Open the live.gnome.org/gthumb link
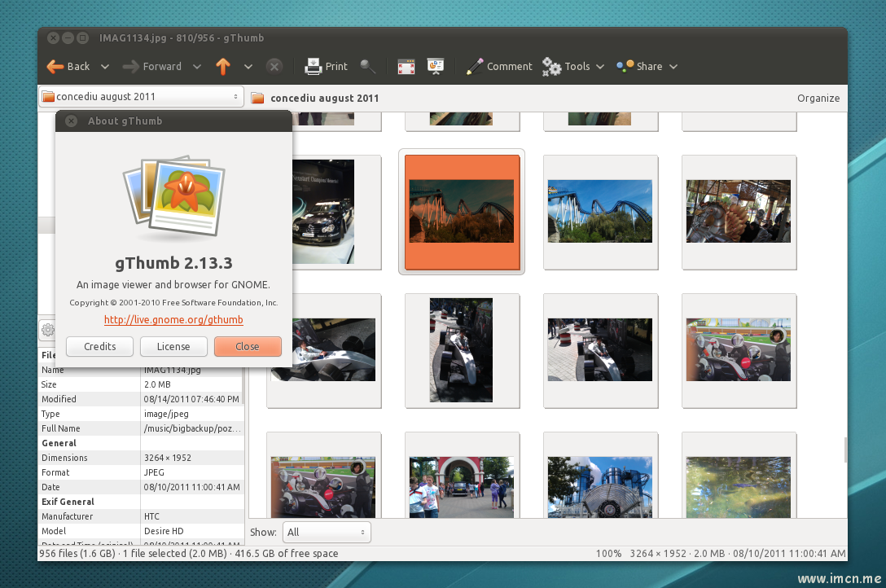 click(x=173, y=320)
